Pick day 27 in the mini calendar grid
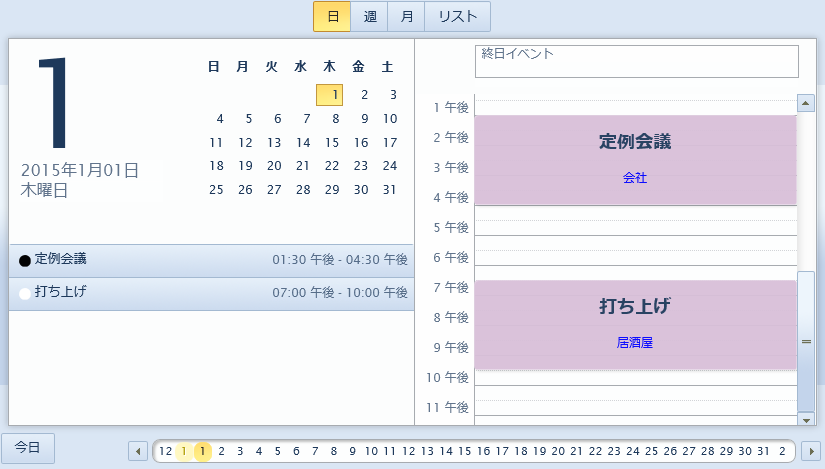Screen dimensions: 825x469 coord(274,189)
